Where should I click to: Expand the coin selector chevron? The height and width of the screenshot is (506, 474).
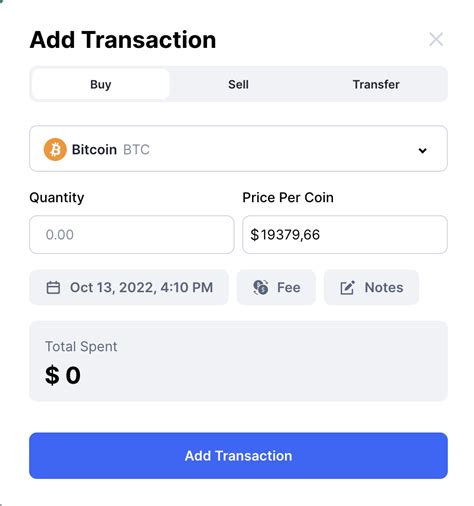(x=423, y=150)
